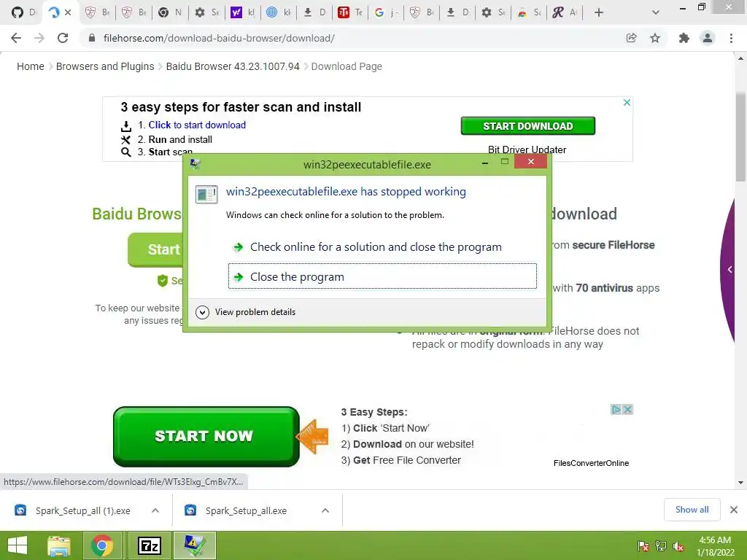
Task: Click the green Start download button on page
Action: click(155, 249)
